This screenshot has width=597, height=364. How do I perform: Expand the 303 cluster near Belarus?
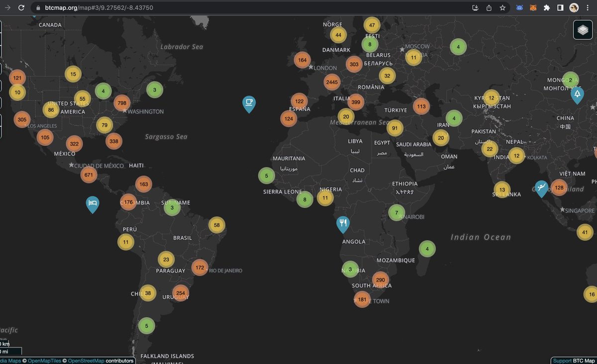tap(354, 64)
